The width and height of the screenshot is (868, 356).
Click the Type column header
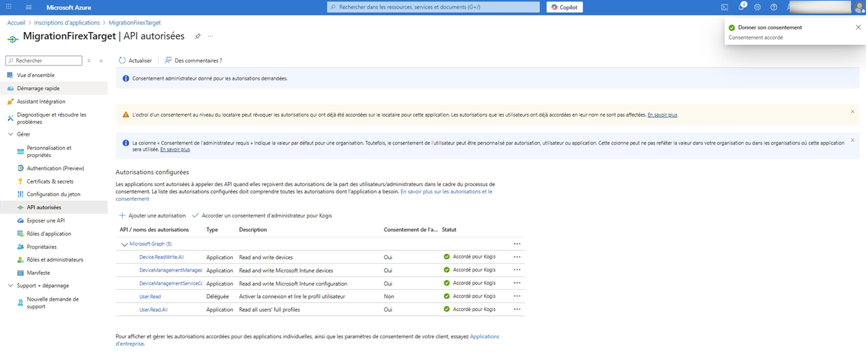click(212, 230)
